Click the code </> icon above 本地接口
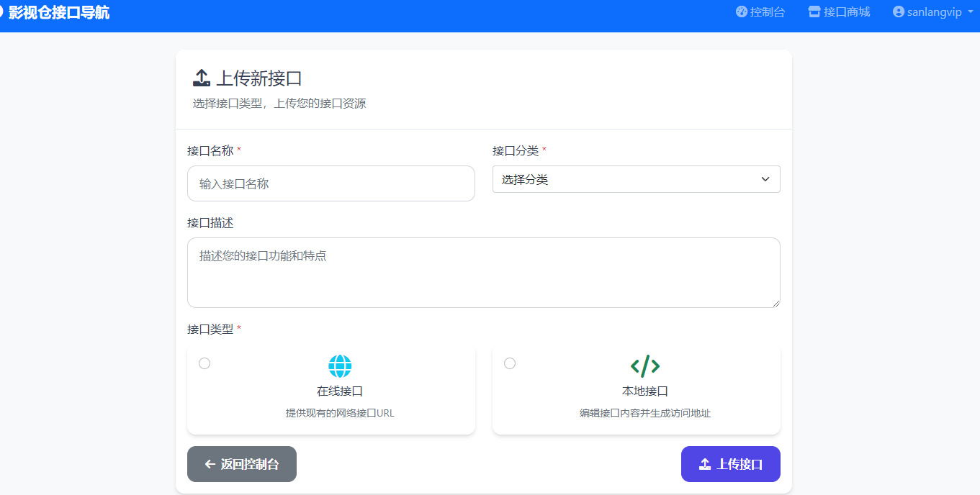 (x=646, y=365)
